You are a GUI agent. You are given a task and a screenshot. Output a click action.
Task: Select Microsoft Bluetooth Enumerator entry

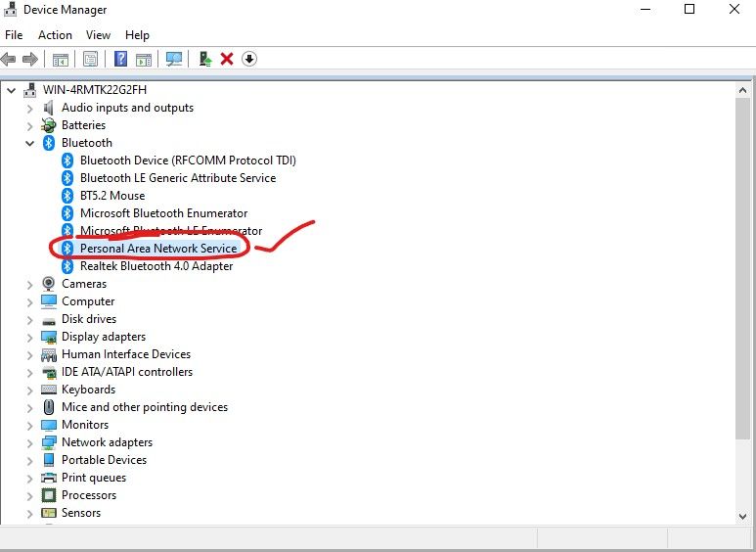click(x=163, y=212)
